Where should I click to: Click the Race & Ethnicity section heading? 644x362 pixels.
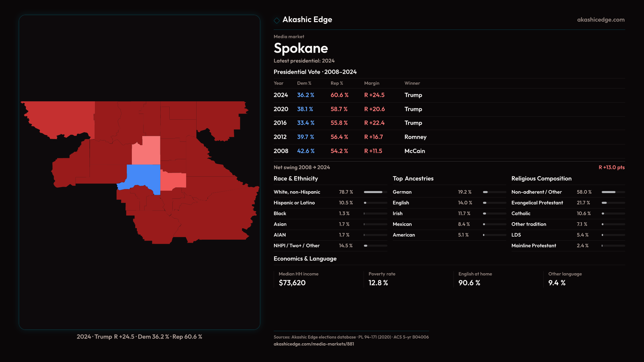(296, 179)
